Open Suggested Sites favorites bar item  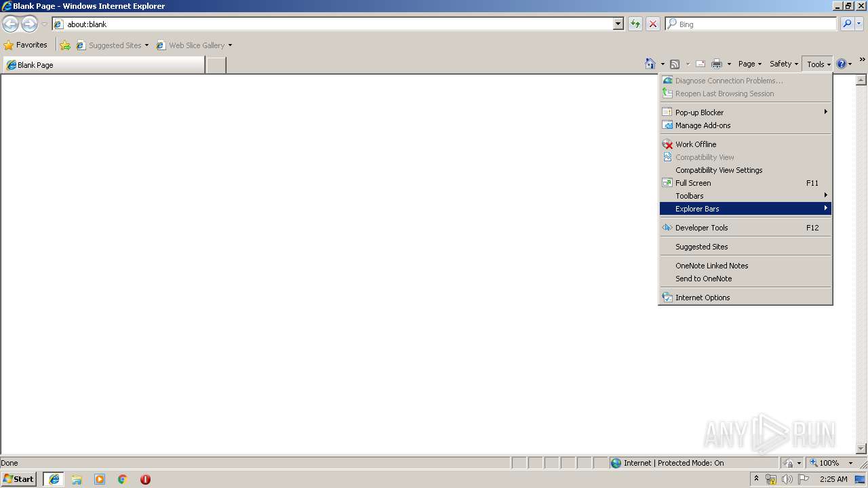coord(112,45)
